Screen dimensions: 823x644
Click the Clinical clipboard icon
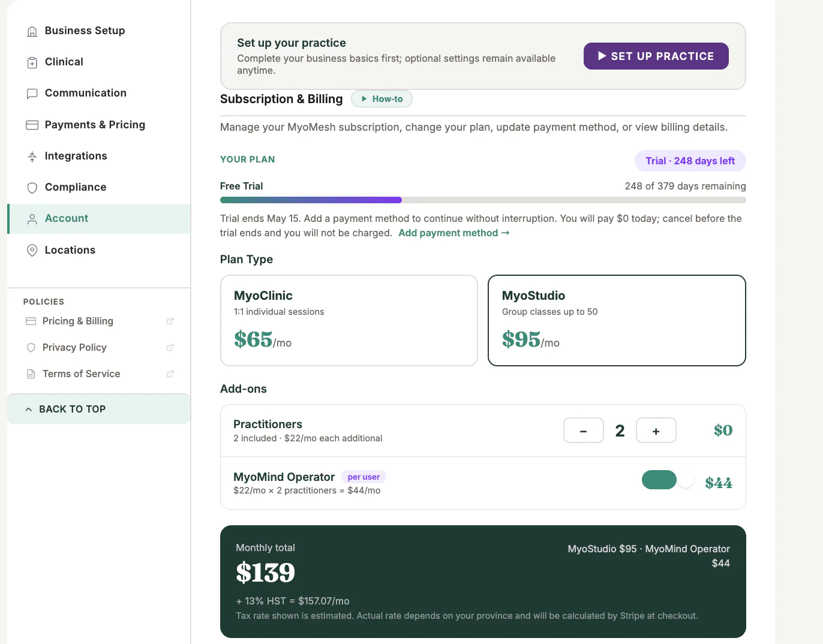(32, 62)
